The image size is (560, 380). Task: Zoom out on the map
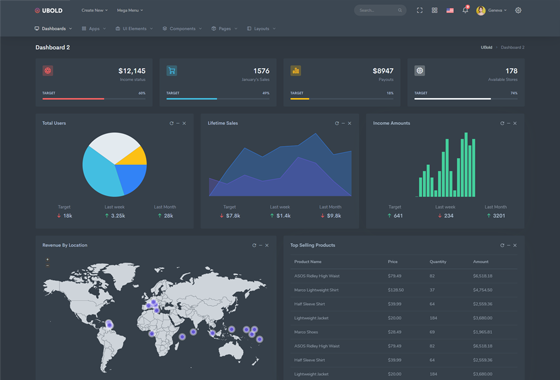[x=48, y=265]
